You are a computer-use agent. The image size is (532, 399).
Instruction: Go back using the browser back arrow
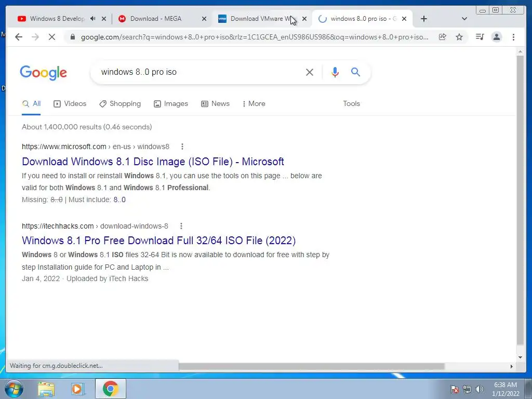(x=19, y=37)
